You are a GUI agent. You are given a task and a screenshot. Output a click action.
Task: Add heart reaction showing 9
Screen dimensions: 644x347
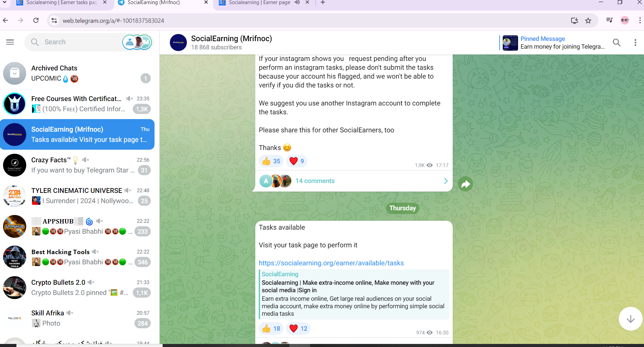pos(296,161)
